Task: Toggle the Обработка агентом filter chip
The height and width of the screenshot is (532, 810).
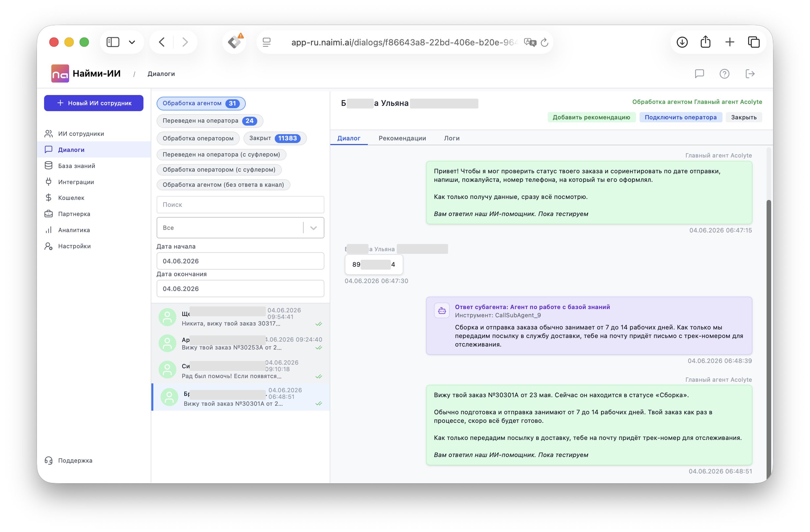Action: 201,103
